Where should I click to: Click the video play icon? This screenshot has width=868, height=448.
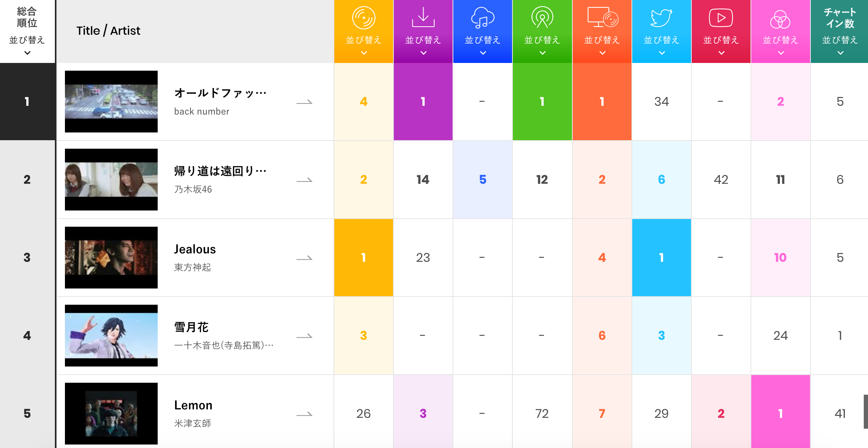pos(721,18)
